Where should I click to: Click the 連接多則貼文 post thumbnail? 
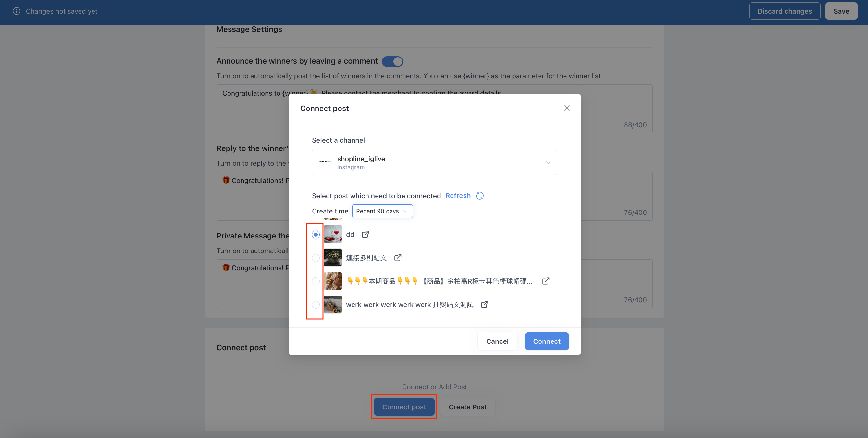coord(333,258)
